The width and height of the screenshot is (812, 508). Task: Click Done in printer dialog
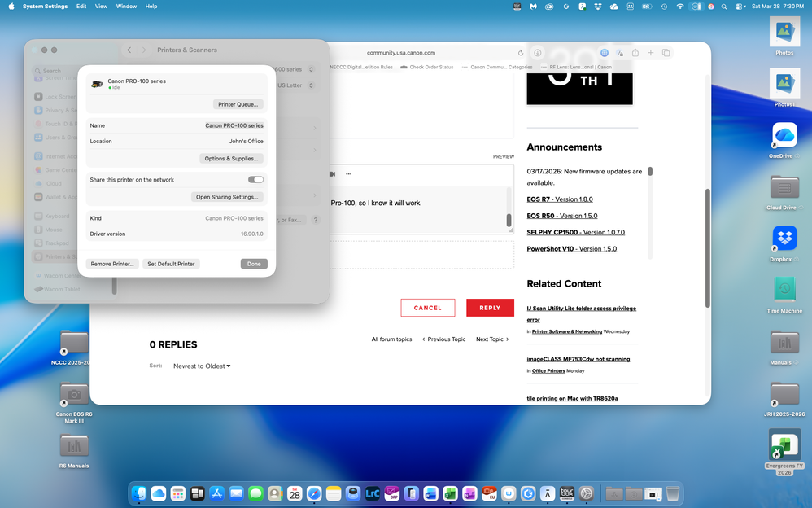(254, 264)
